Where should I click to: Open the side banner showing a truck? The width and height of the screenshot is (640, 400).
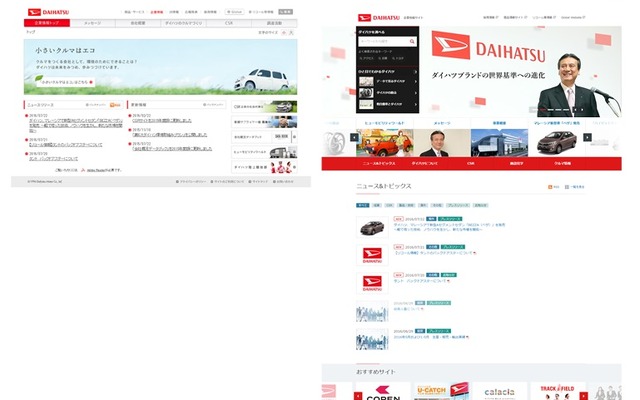(x=264, y=152)
